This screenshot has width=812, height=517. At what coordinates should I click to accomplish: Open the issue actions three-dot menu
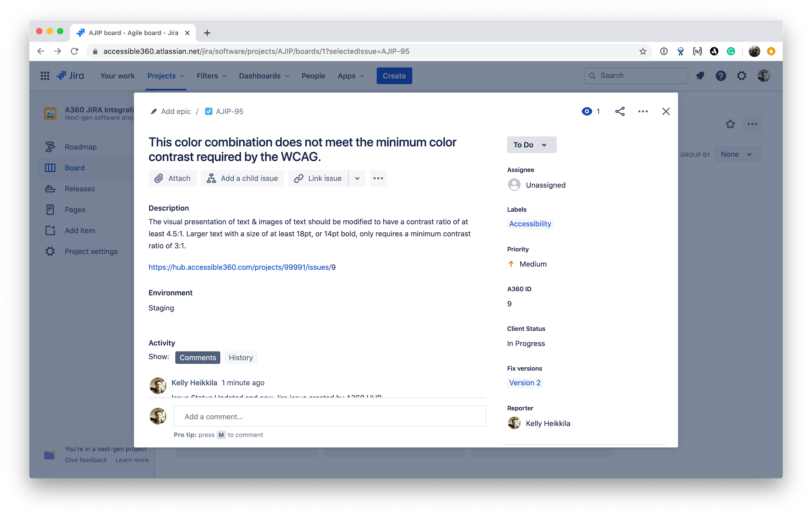(642, 111)
